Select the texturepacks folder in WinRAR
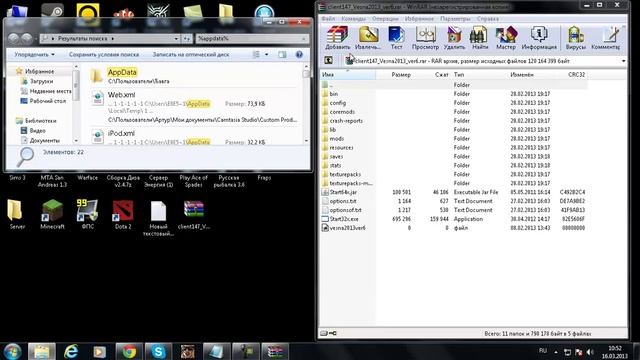The height and width of the screenshot is (360, 640). coord(345,174)
